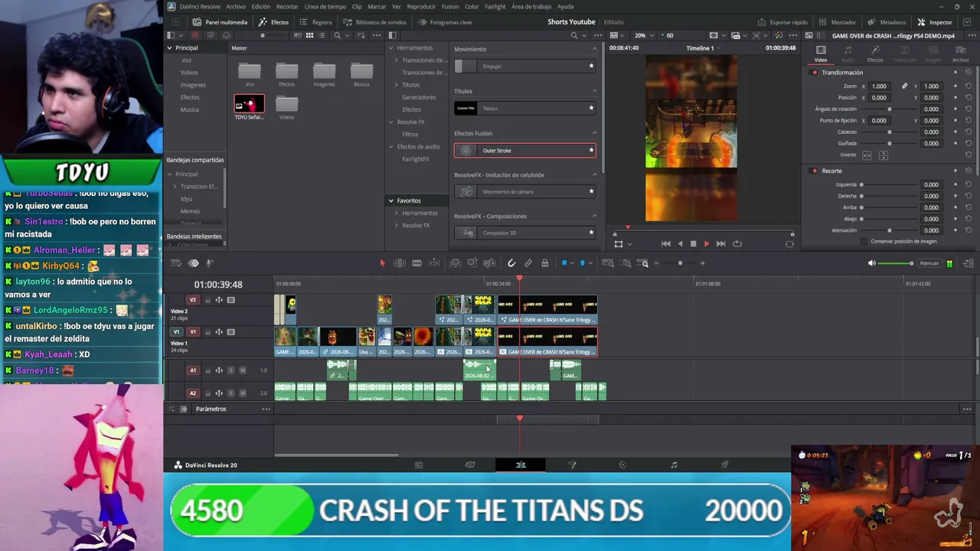Open the Cut page icon in the bottom bar
The image size is (980, 551).
click(x=470, y=465)
